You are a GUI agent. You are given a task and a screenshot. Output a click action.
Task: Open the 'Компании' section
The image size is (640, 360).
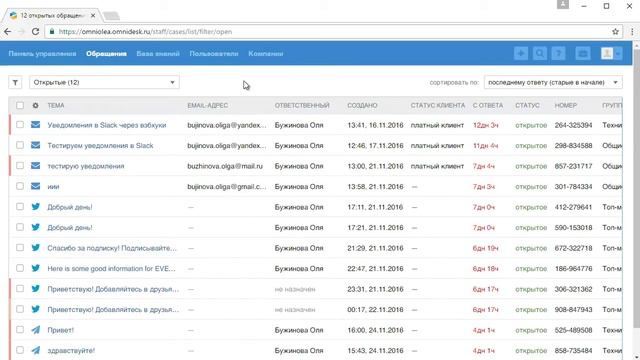(266, 53)
